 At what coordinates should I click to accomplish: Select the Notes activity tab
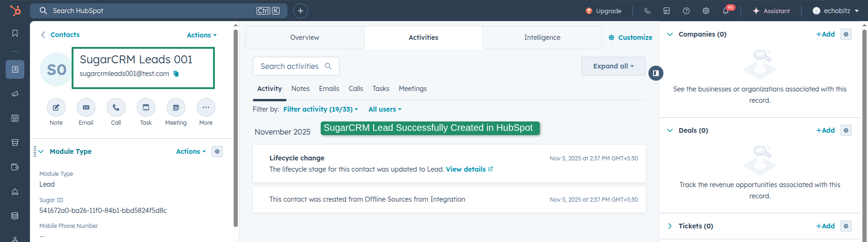point(301,89)
